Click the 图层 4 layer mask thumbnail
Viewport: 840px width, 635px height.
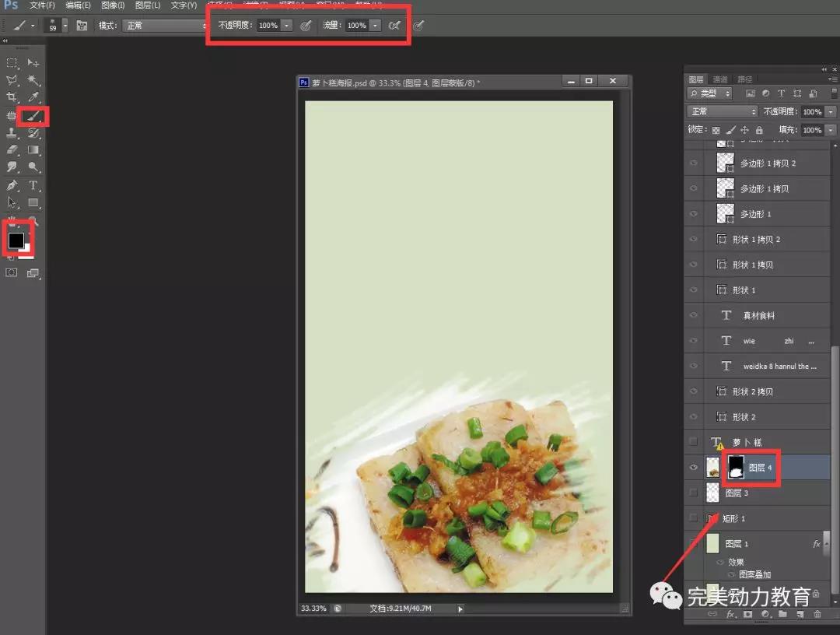coord(735,467)
